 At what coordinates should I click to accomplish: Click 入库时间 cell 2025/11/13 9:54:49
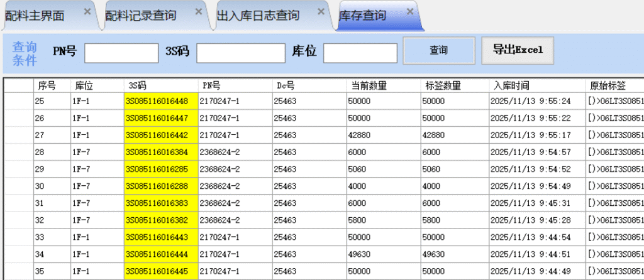coord(538,186)
